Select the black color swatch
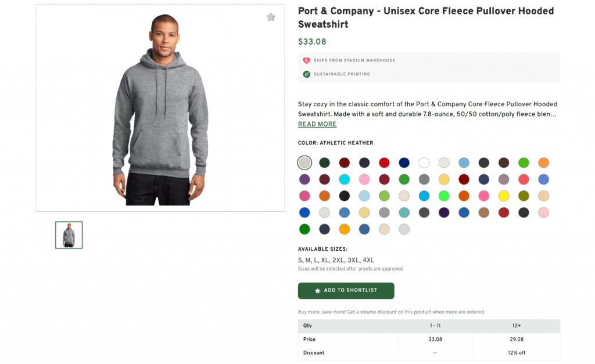Screen dimensions: 595x364 coord(345,196)
